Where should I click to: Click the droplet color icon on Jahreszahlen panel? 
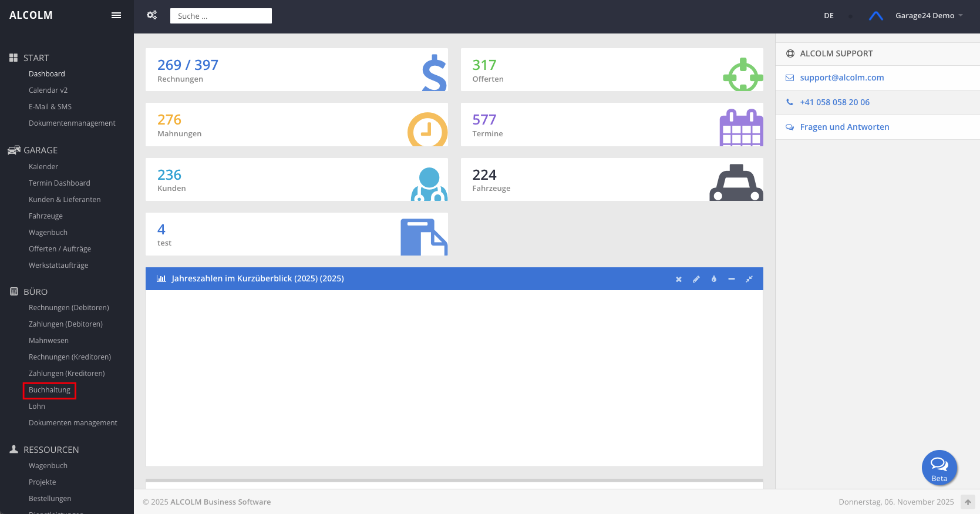(713, 279)
